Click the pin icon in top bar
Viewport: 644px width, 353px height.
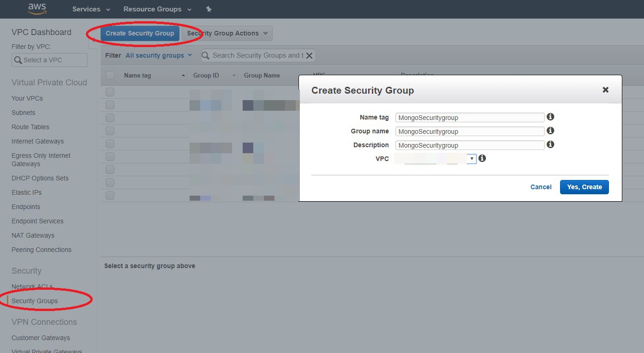(209, 9)
